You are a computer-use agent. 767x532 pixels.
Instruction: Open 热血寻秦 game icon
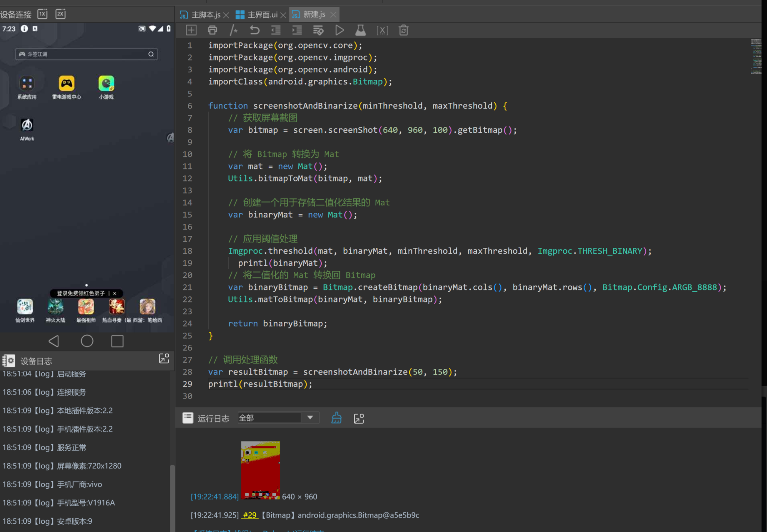pos(117,306)
